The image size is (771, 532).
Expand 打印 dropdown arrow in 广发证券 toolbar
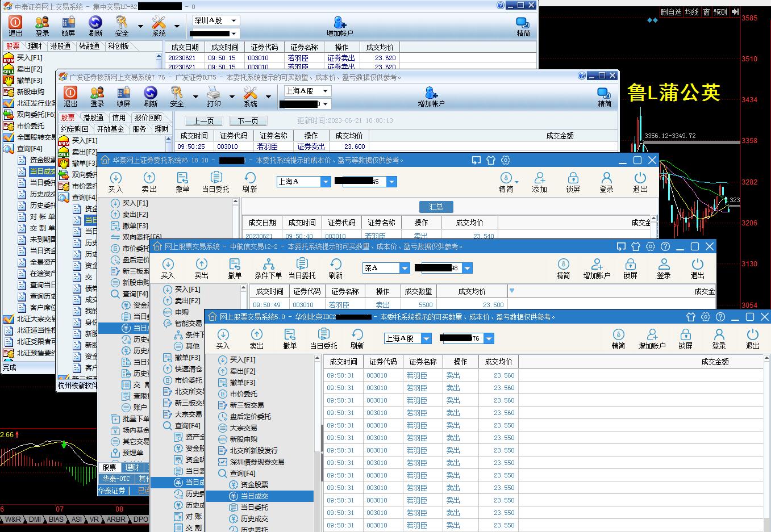[232, 97]
